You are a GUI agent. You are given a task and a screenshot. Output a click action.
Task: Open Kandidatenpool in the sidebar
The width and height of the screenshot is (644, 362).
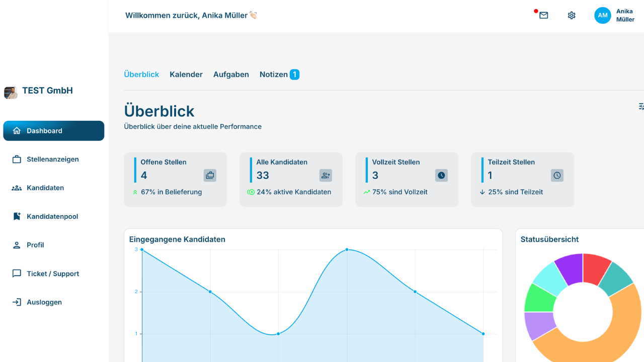point(52,217)
